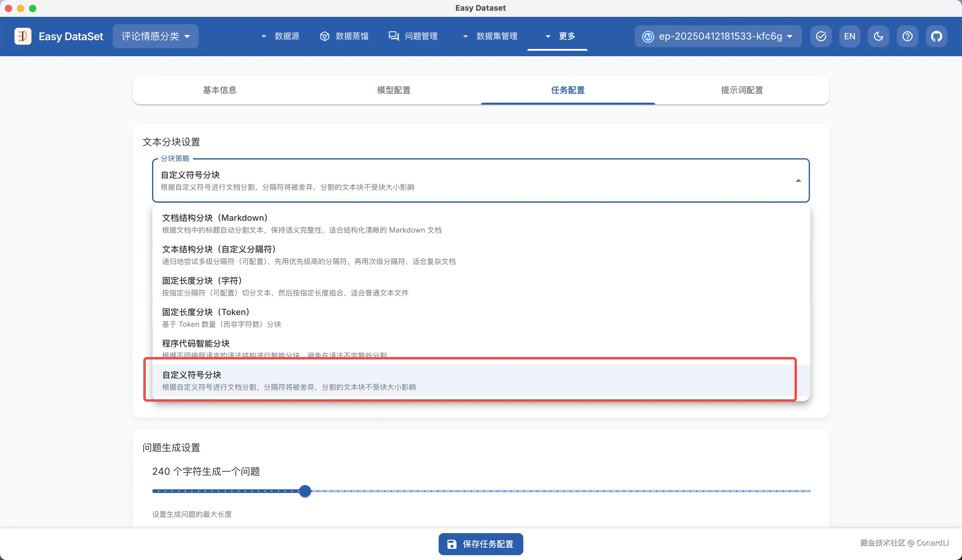Image resolution: width=962 pixels, height=560 pixels.
Task: Open 数据蒸馏 with the cube icon
Action: [324, 36]
